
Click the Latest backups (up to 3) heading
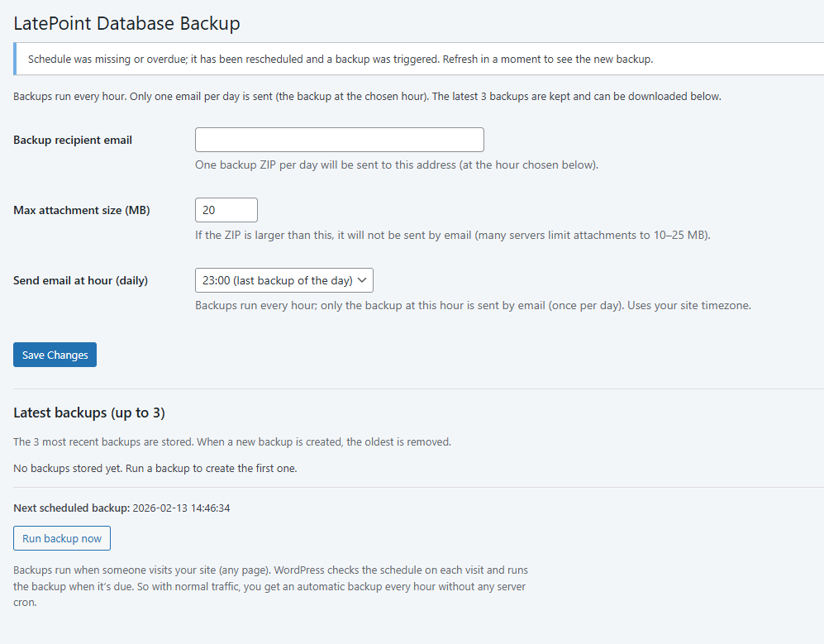pos(89,413)
